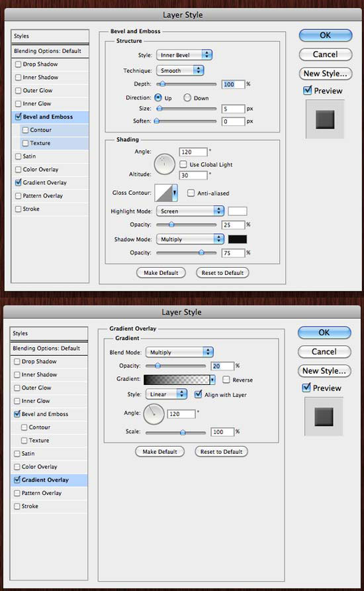The width and height of the screenshot is (364, 591).
Task: Open the Multiply blend mode dropdown
Action: tap(179, 352)
